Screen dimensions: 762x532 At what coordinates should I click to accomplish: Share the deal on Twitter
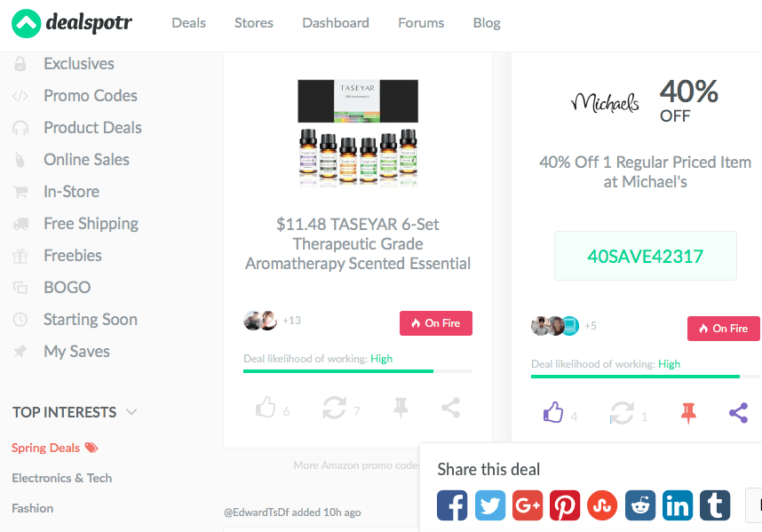(490, 505)
